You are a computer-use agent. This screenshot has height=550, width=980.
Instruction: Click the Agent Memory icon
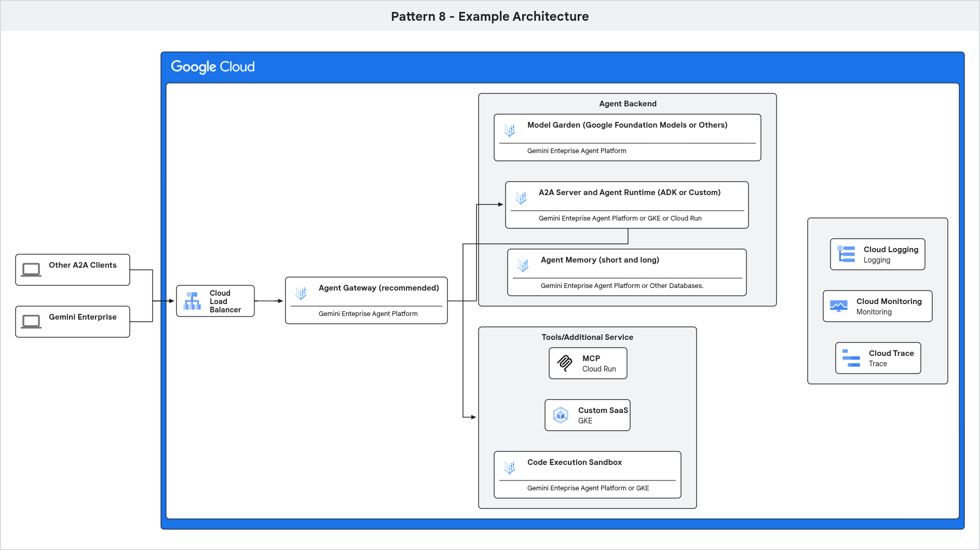[x=523, y=266]
